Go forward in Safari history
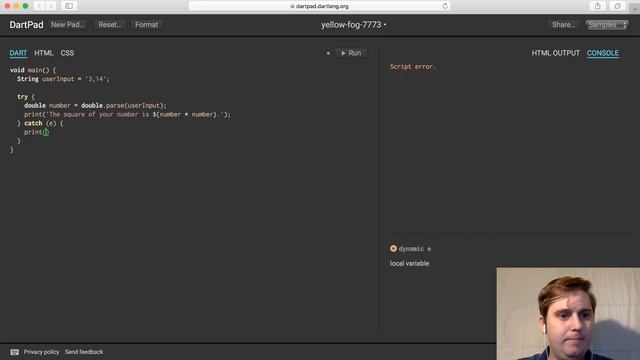This screenshot has width=640, height=360. 51,6
